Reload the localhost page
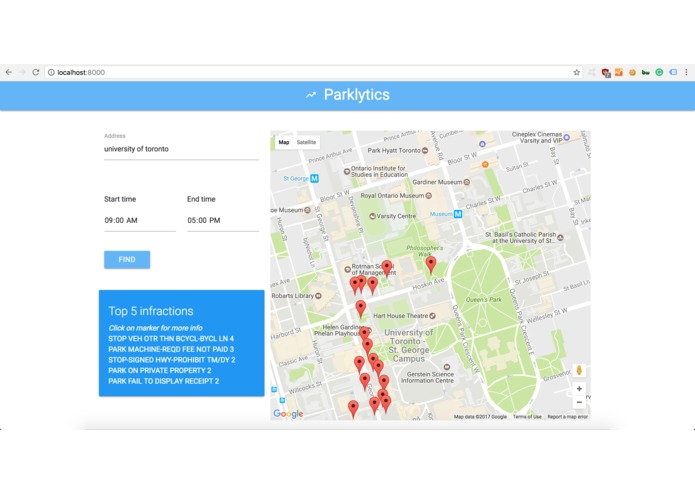The image size is (695, 494). pos(35,72)
